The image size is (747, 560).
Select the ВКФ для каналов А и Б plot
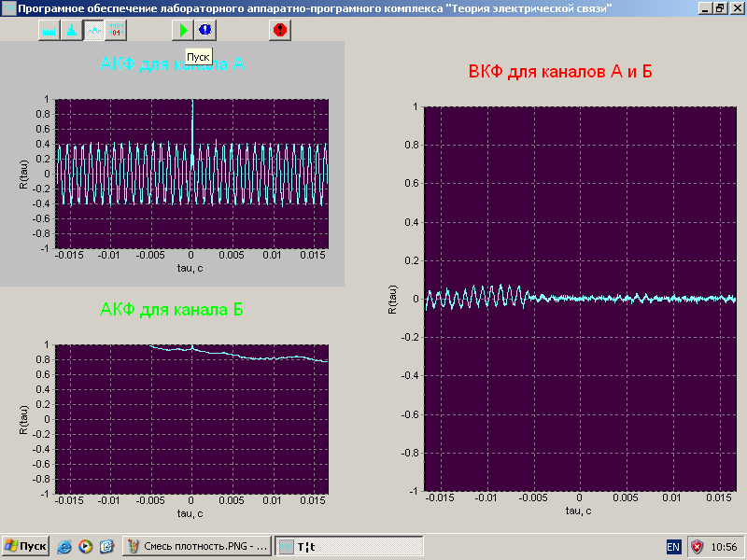click(x=580, y=299)
